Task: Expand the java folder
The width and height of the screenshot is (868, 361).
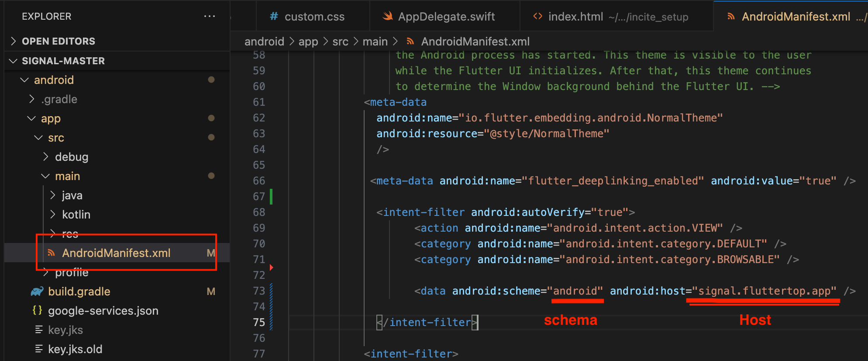Action: [52, 195]
